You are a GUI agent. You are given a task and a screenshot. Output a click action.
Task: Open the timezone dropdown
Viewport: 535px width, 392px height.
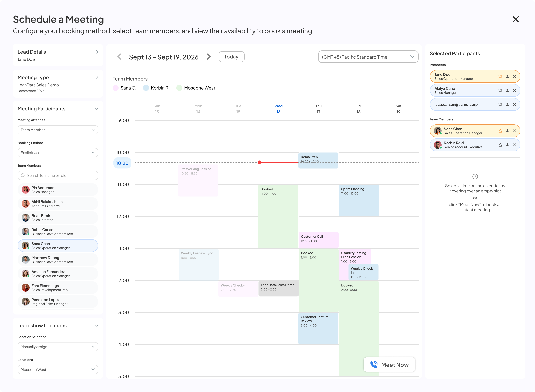coord(368,57)
